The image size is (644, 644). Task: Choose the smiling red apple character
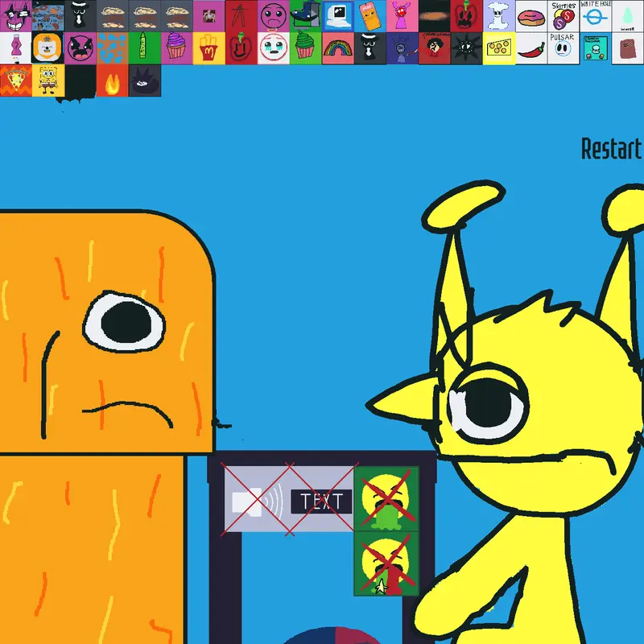[241, 48]
